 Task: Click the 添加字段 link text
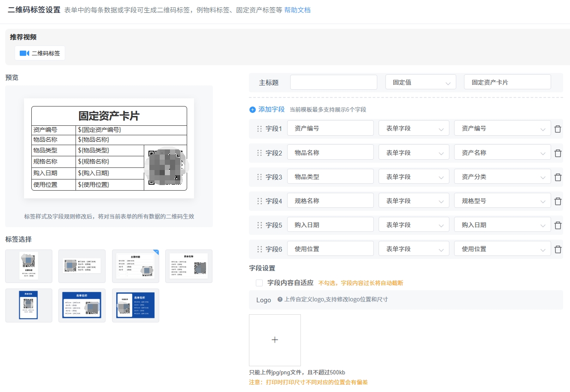coord(271,109)
